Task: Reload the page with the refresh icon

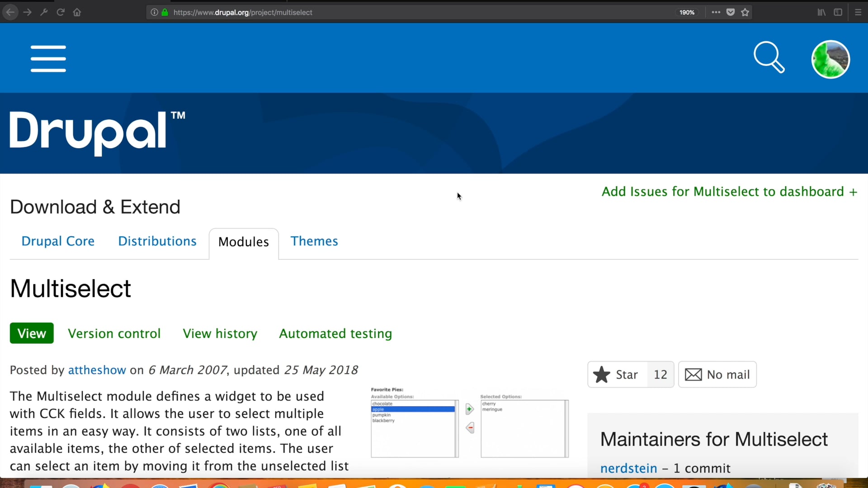Action: tap(61, 12)
